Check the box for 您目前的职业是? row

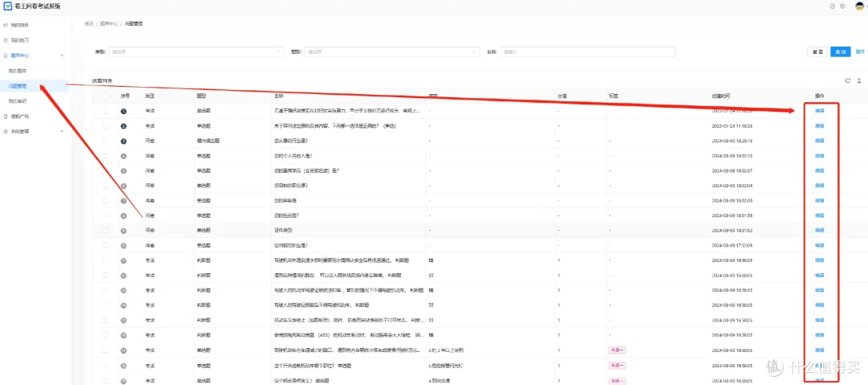pos(105,186)
